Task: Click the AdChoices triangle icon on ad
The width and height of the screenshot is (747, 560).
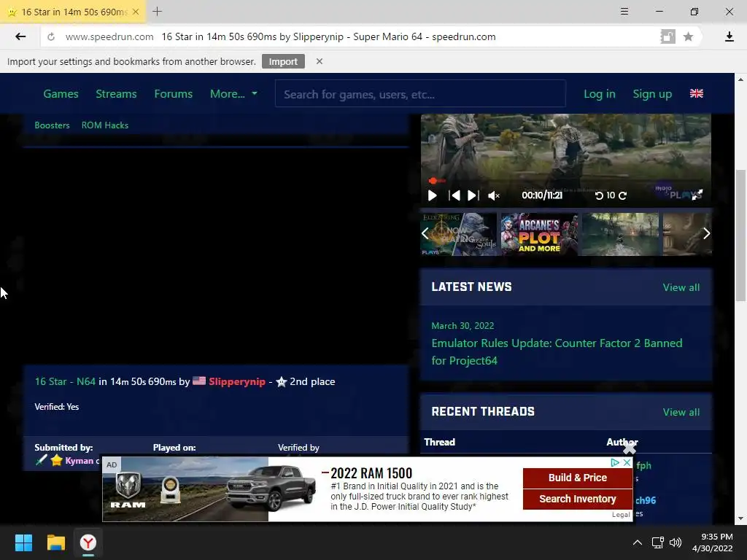Action: point(615,462)
